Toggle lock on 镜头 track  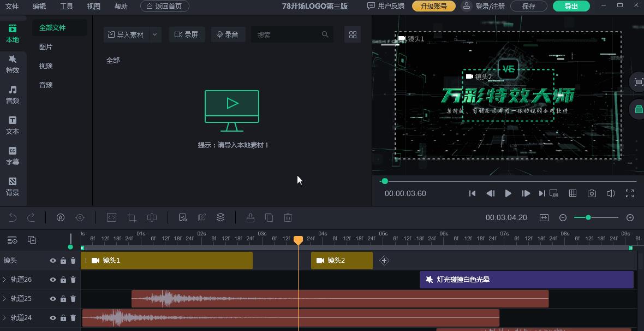[63, 261]
